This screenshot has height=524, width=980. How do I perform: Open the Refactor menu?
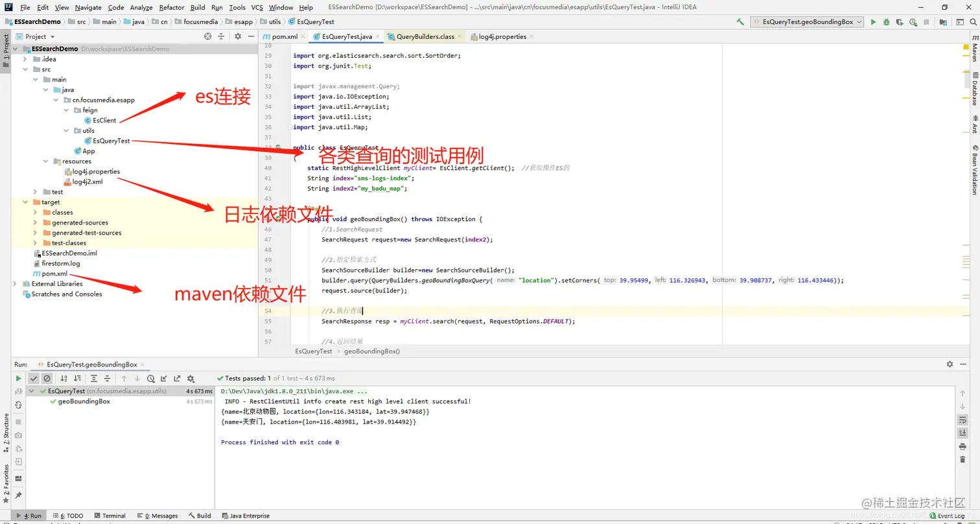pos(171,7)
